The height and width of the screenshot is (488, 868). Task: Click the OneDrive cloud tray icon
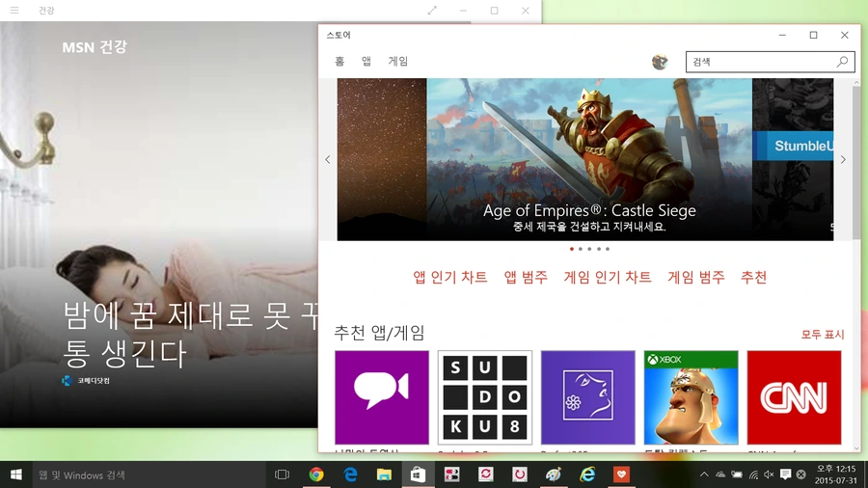720,474
